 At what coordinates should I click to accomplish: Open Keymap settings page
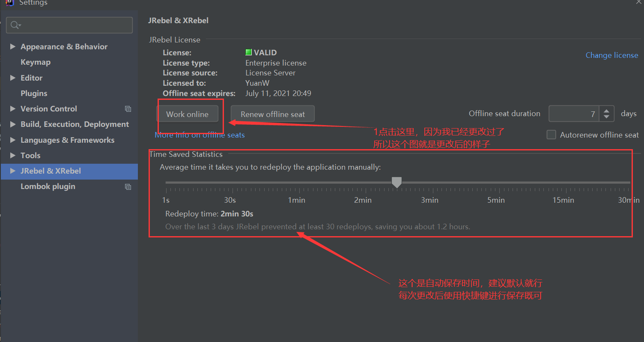[x=36, y=62]
